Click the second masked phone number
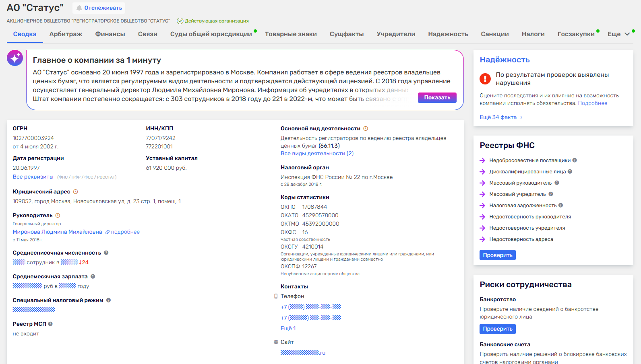Viewport: 641px width, 364px height. (311, 318)
